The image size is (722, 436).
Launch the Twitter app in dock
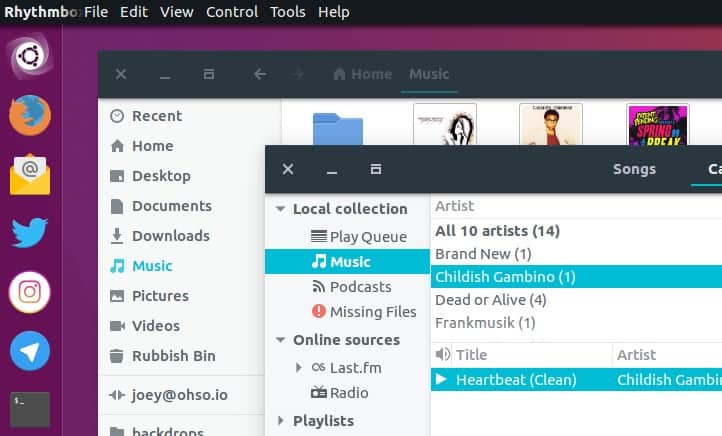29,233
